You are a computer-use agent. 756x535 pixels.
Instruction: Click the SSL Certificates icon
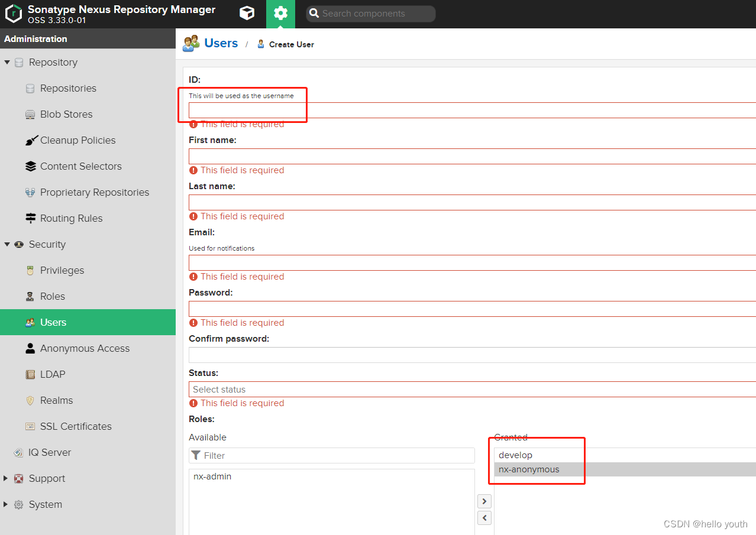(30, 426)
